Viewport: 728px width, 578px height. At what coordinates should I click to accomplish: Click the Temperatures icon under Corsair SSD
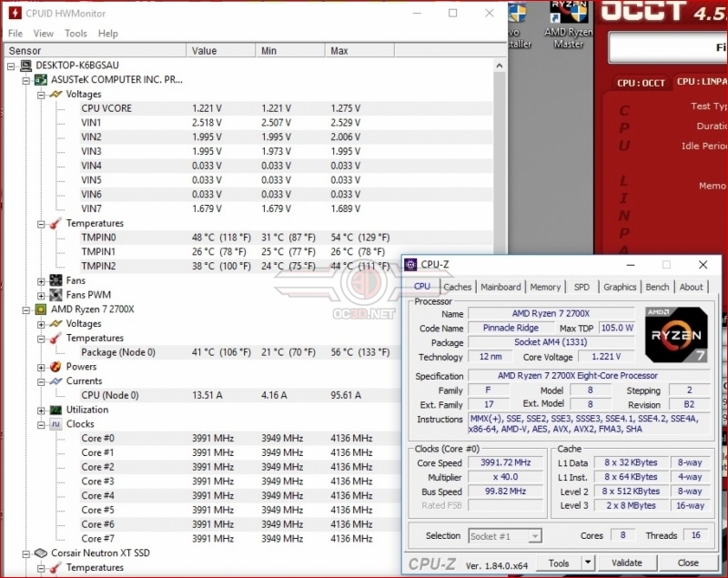[56, 567]
